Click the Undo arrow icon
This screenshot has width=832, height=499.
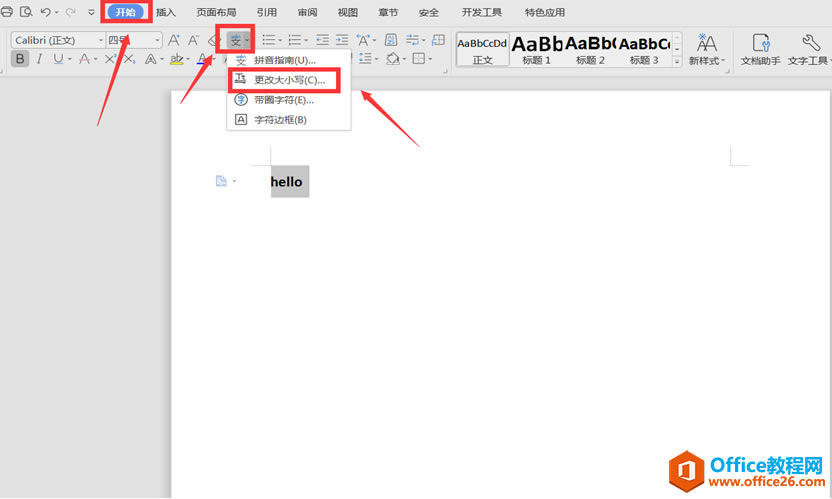[x=46, y=12]
